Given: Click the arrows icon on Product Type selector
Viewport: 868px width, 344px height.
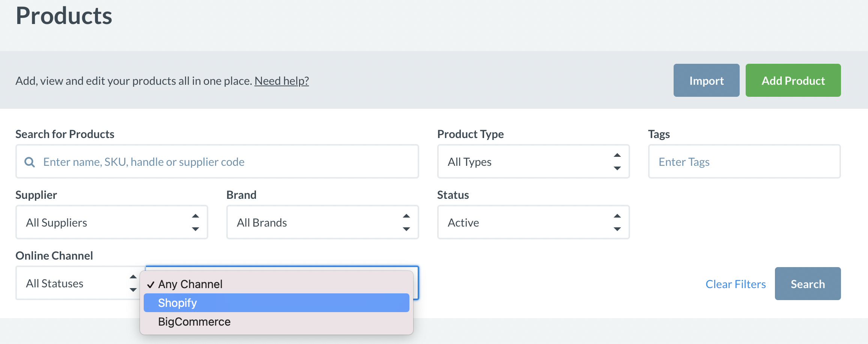Looking at the screenshot, I should point(617,162).
